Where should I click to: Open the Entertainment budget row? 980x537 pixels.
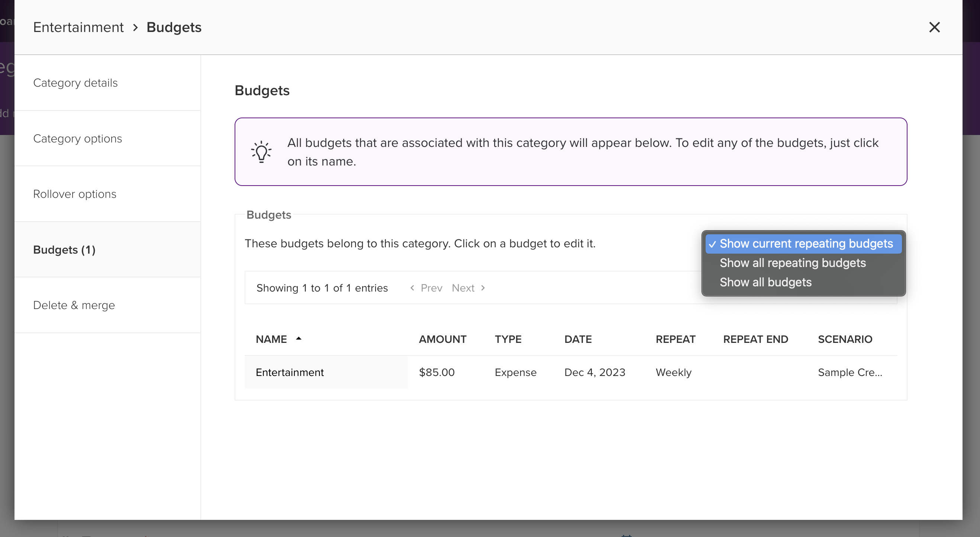click(290, 372)
